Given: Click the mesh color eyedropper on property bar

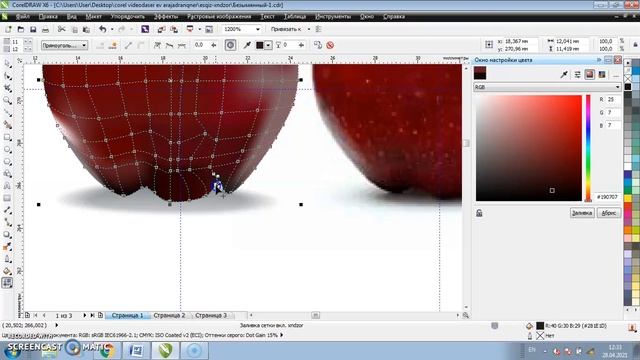Looking at the screenshot, I should coord(247,45).
